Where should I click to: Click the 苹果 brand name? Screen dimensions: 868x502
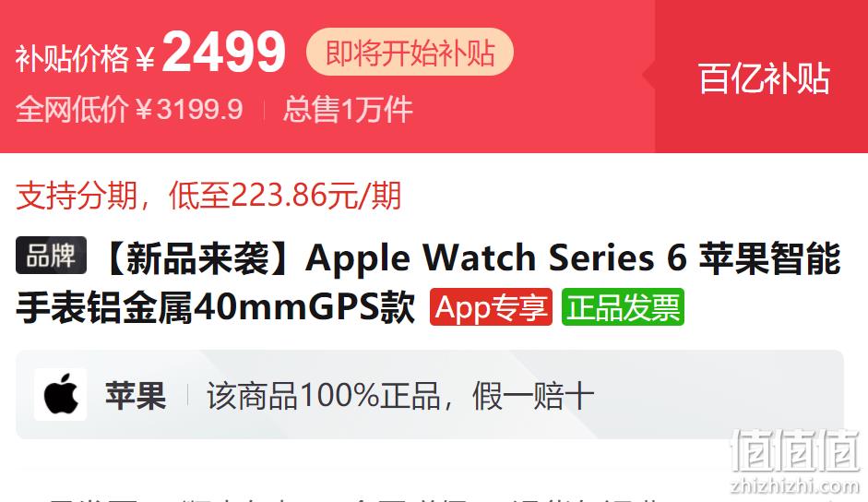136,396
